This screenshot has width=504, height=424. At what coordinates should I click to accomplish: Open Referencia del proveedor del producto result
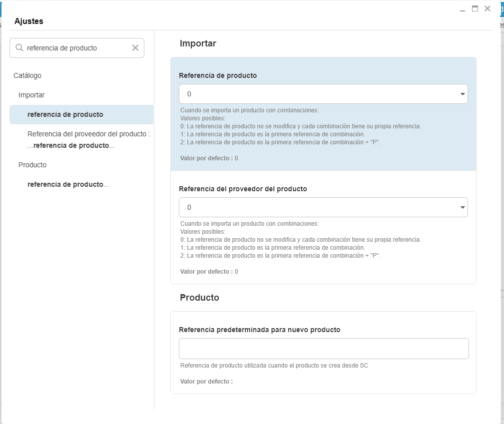pyautogui.click(x=89, y=139)
